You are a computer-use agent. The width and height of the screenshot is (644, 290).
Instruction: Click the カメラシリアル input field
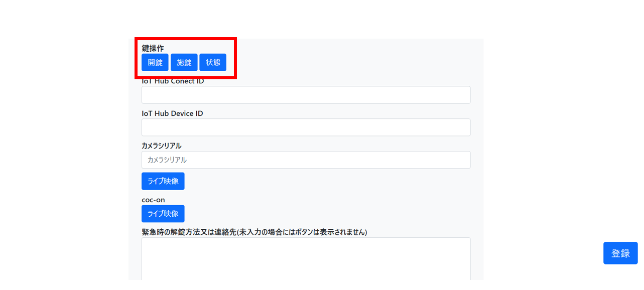306,160
